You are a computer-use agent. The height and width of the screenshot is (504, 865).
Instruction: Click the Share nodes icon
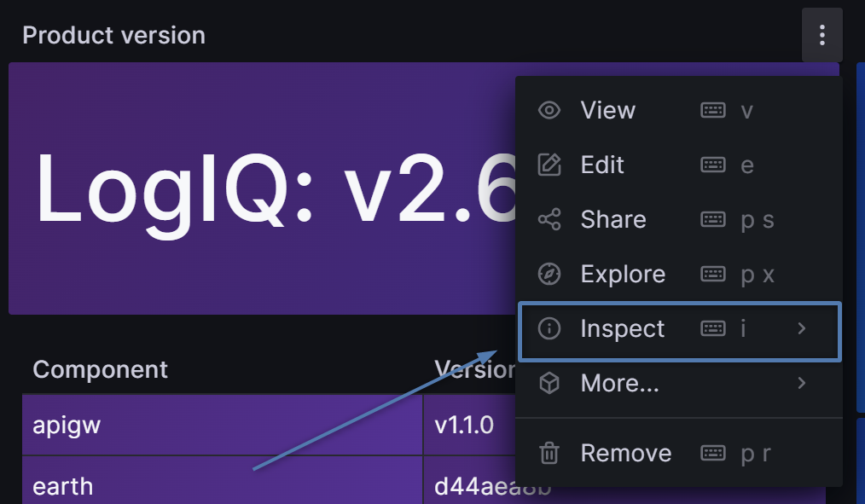[549, 219]
